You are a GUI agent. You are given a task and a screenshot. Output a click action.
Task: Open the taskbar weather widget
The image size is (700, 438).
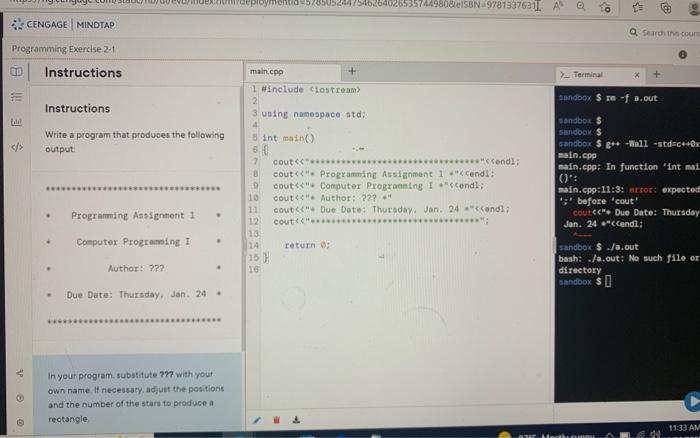point(545,435)
